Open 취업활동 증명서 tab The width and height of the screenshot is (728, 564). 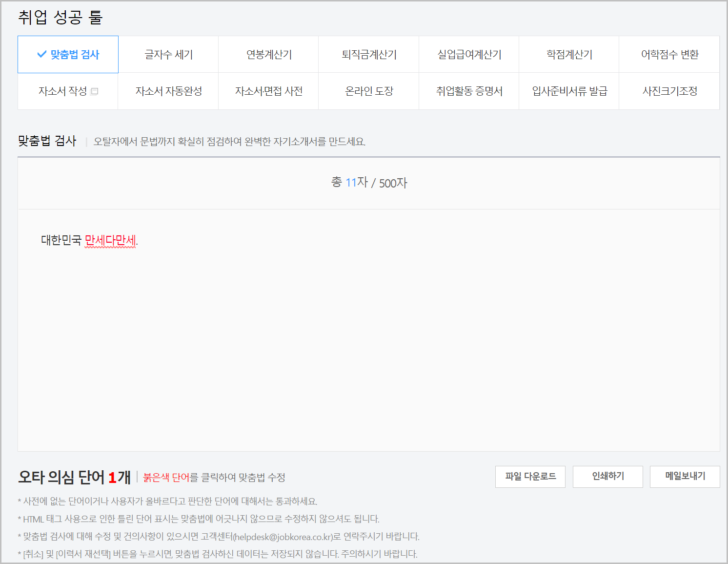point(469,91)
